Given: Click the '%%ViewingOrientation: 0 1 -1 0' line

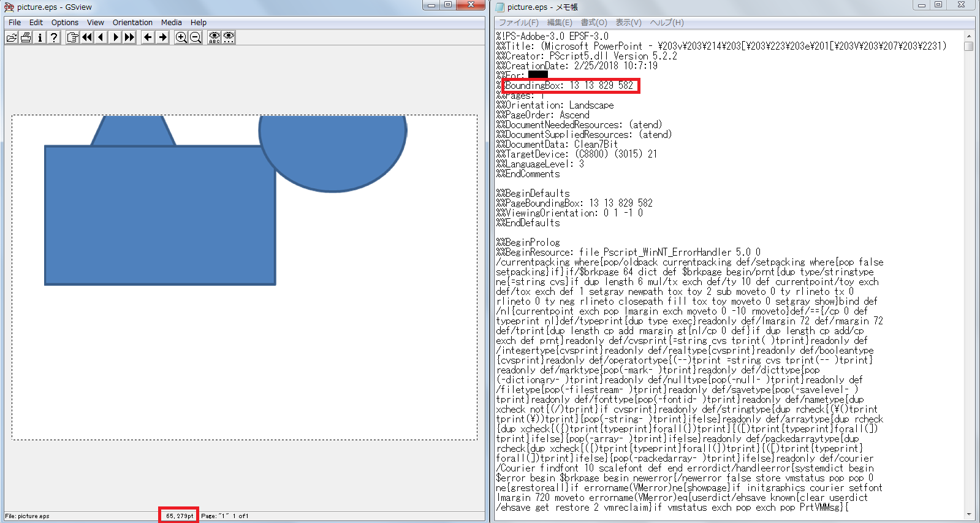Looking at the screenshot, I should pyautogui.click(x=569, y=213).
